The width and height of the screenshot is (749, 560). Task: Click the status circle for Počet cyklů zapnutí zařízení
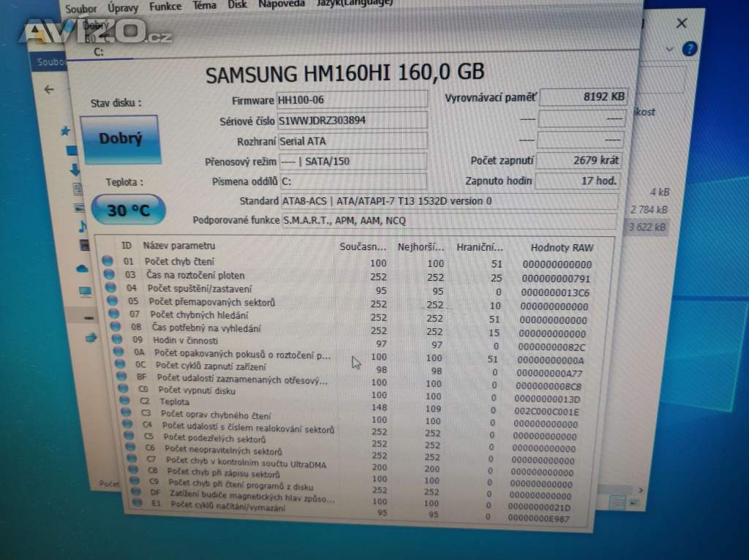point(120,364)
